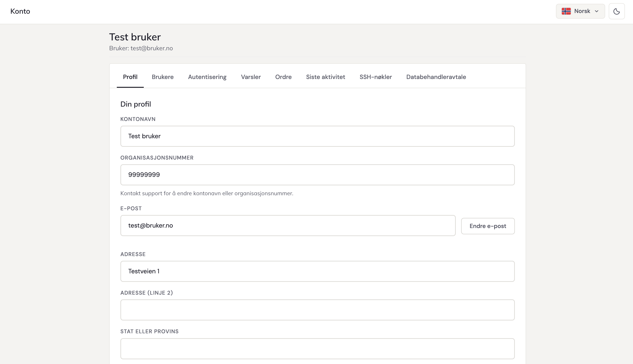The width and height of the screenshot is (633, 364).
Task: Click the Norwegian flag icon
Action: pyautogui.click(x=566, y=11)
